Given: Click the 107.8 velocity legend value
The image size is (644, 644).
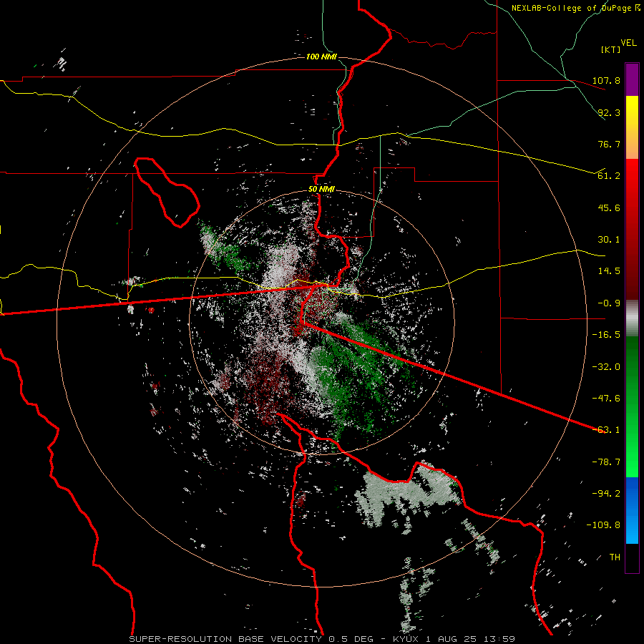Looking at the screenshot, I should click(606, 80).
